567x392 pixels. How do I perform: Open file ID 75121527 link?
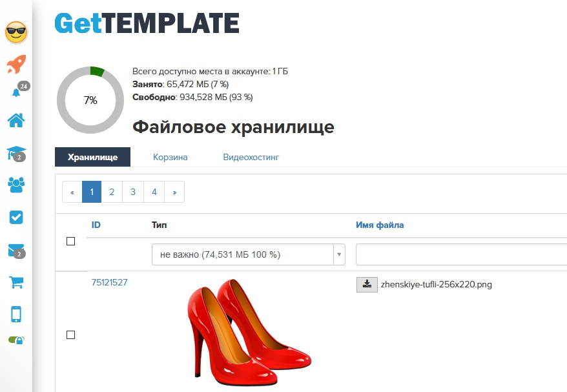110,282
